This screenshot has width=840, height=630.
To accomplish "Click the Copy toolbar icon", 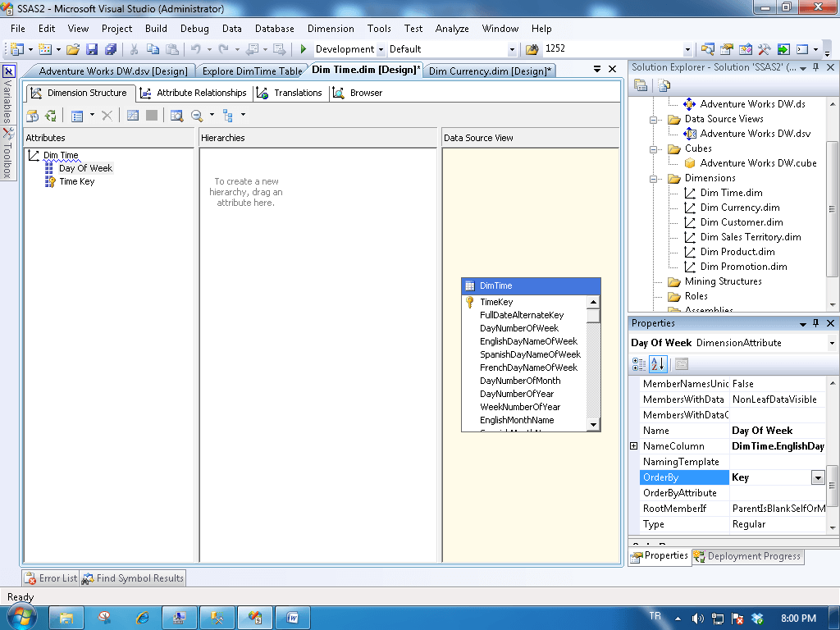I will (153, 49).
